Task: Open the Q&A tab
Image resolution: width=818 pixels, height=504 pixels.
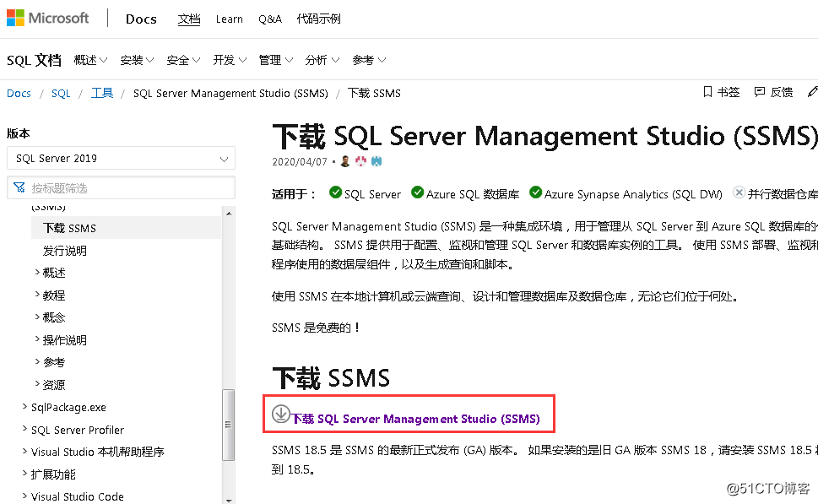Action: (x=269, y=19)
